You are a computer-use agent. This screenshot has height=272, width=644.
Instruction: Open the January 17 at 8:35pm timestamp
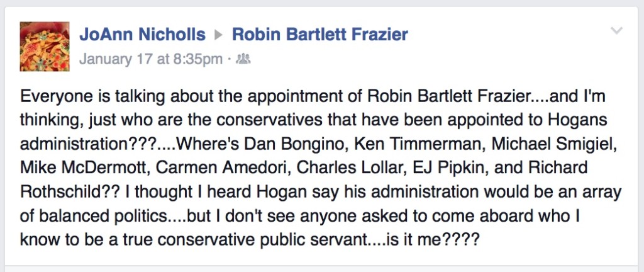coord(151,60)
